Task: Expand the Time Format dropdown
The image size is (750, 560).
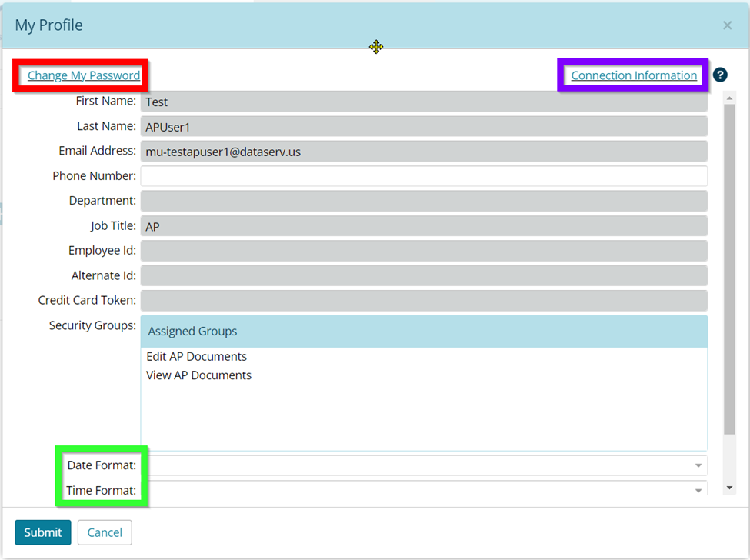Action: [x=698, y=490]
